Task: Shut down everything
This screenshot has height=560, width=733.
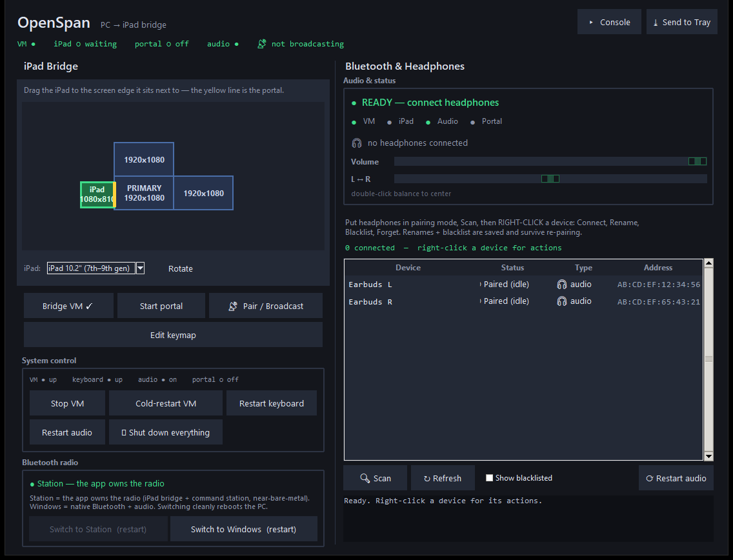Action: (166, 432)
